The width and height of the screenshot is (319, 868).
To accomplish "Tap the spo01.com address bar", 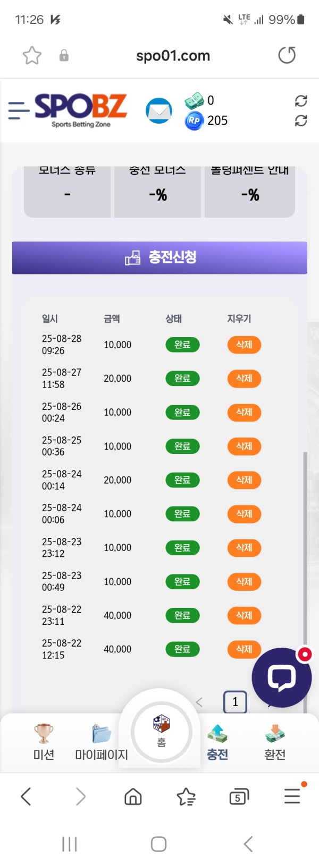I will pyautogui.click(x=172, y=55).
